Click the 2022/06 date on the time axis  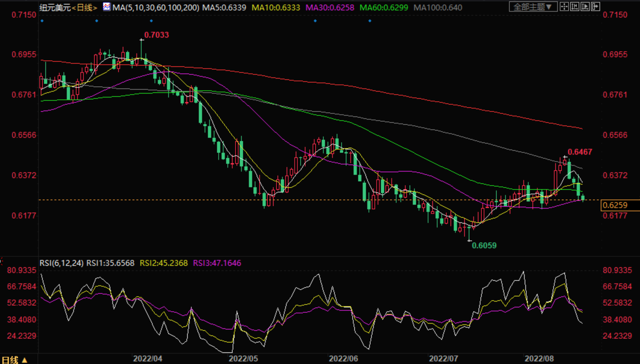343,359
